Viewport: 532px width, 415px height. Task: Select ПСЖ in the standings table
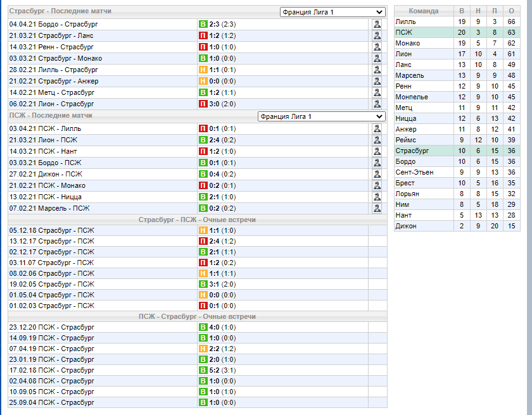pyautogui.click(x=457, y=32)
